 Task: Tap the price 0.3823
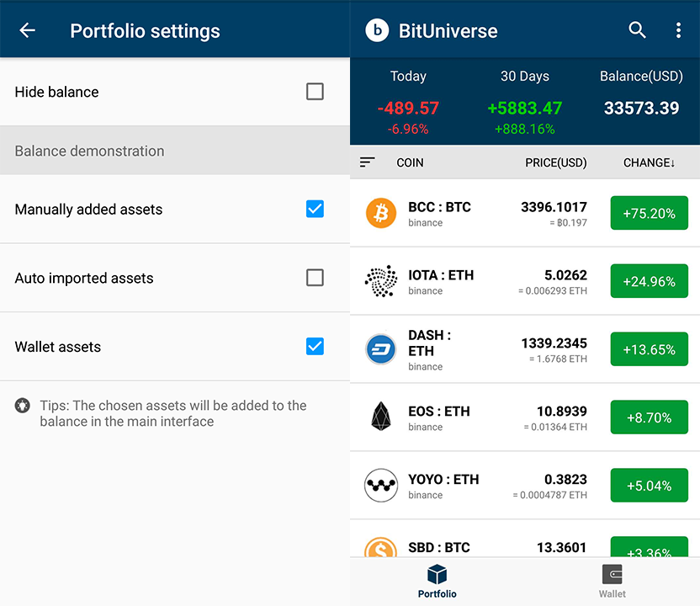pyautogui.click(x=565, y=479)
